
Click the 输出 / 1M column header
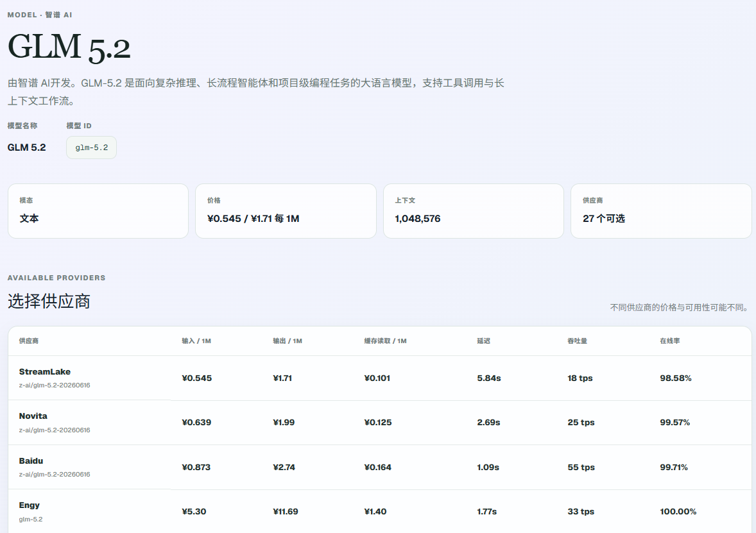click(x=288, y=341)
